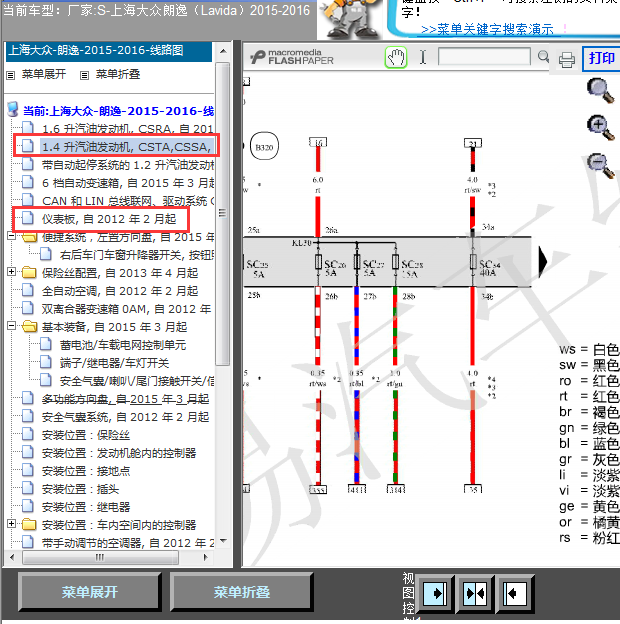Zoom in with the plus magnifier
The image size is (620, 624).
pyautogui.click(x=601, y=128)
